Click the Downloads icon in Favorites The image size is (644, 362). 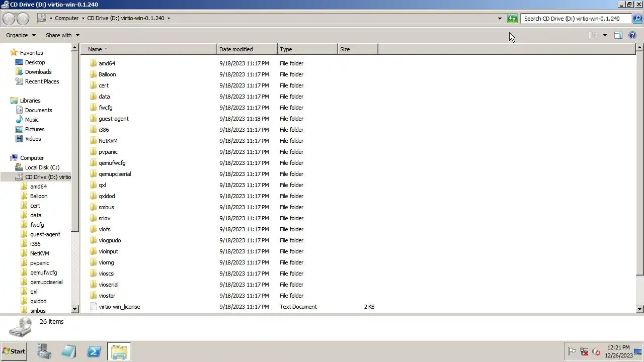click(19, 72)
